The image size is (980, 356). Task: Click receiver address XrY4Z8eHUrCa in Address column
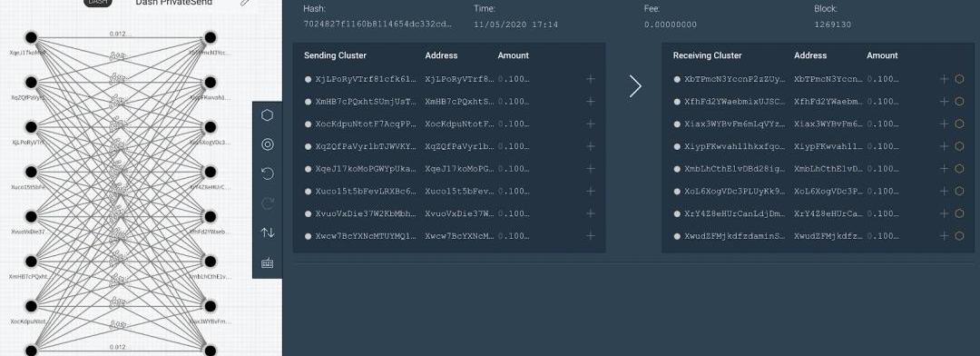828,213
